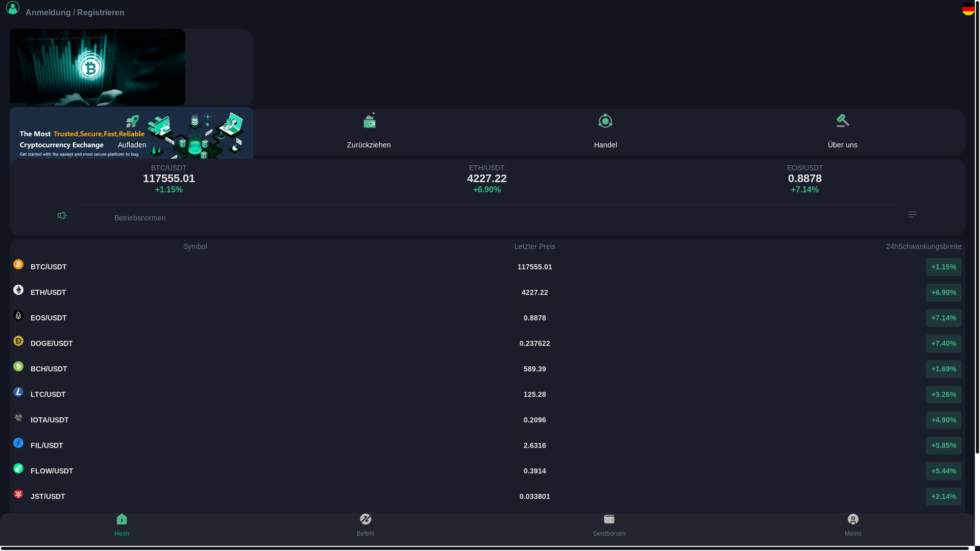The width and height of the screenshot is (980, 551).
Task: Click the Dogecoin coin icon
Action: 18,341
